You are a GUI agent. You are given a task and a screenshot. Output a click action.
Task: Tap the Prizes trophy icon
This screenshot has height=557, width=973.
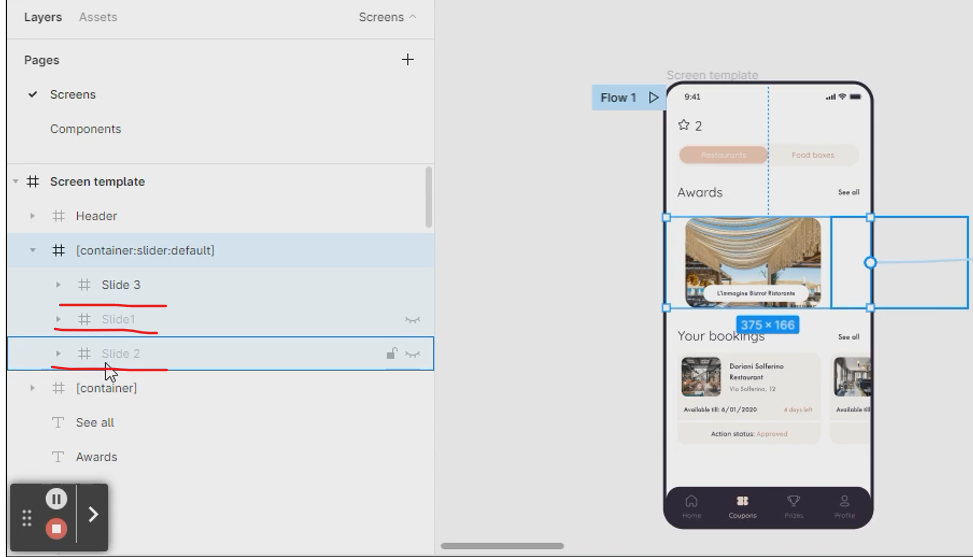click(x=793, y=501)
